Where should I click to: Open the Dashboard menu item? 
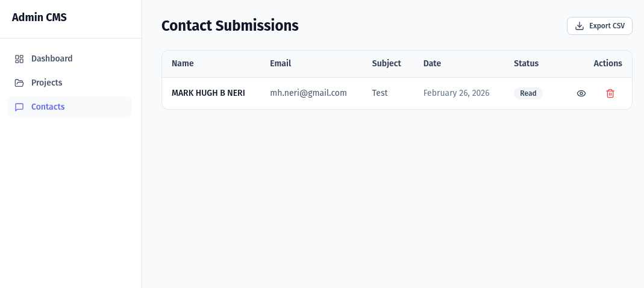tap(52, 59)
